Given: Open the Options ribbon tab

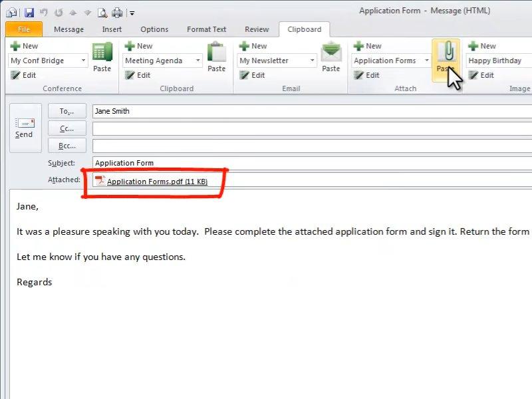Looking at the screenshot, I should pyautogui.click(x=154, y=29).
